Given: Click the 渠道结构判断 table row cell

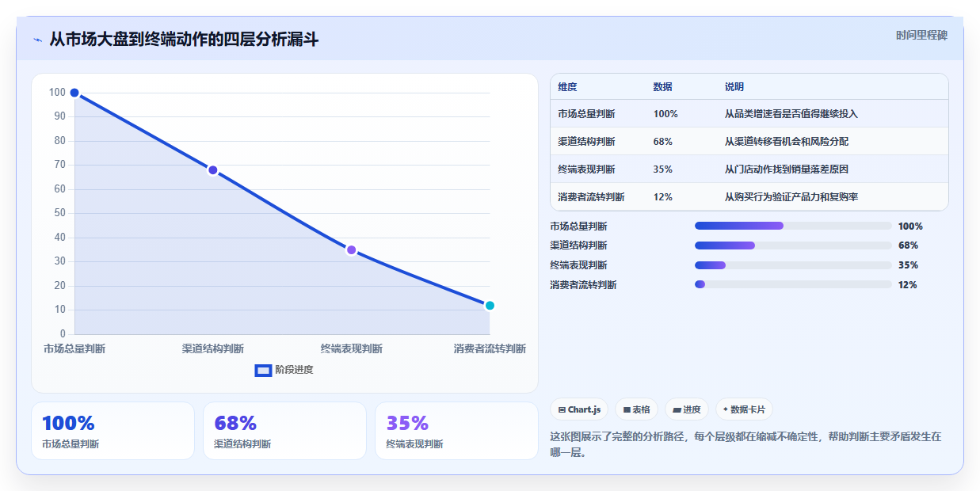Looking at the screenshot, I should click(586, 142).
